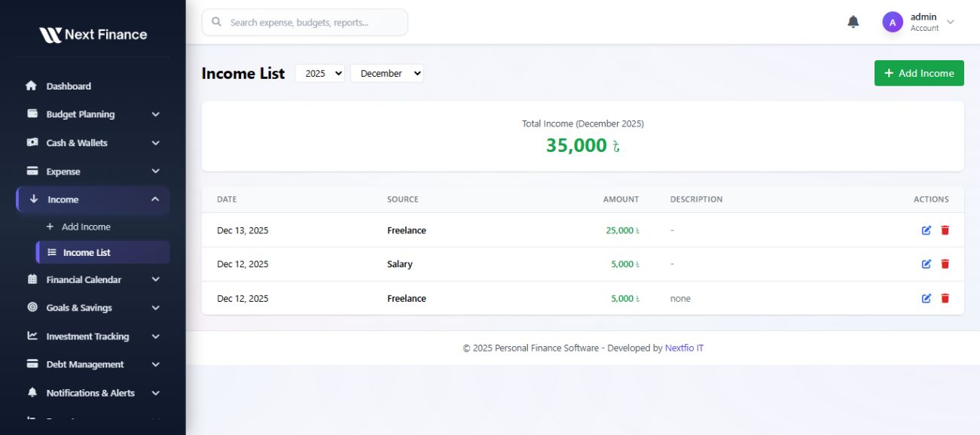Delete the Freelance entry described as none
Screen dimensions: 980x435
point(945,299)
